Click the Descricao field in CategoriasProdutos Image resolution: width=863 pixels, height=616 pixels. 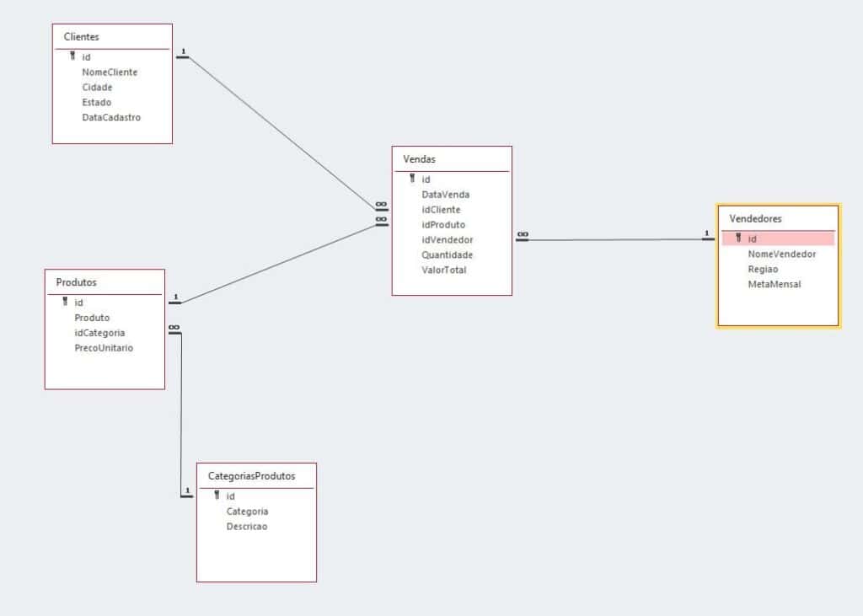click(x=246, y=527)
